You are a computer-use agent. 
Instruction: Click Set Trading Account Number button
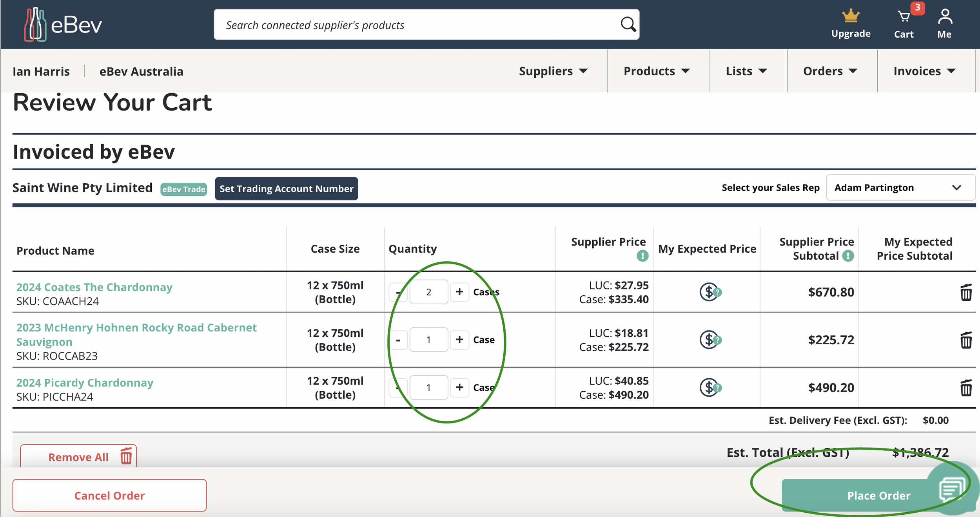point(286,189)
